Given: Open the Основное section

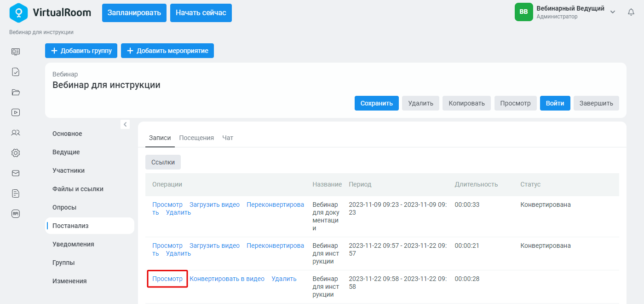Looking at the screenshot, I should point(67,134).
